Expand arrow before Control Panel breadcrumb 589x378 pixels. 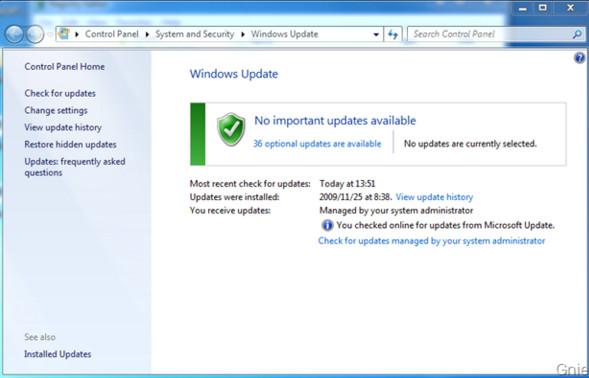click(77, 34)
